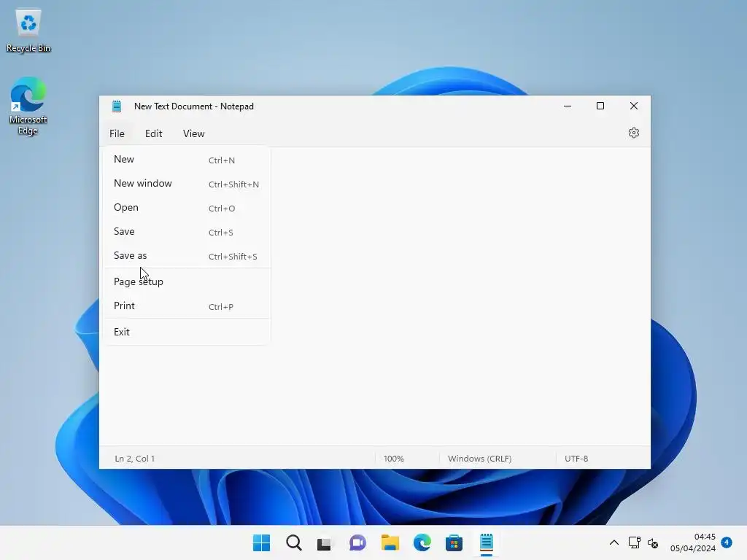This screenshot has height=560, width=747.
Task: Open the Recycle Bin desktop icon
Action: tap(28, 31)
